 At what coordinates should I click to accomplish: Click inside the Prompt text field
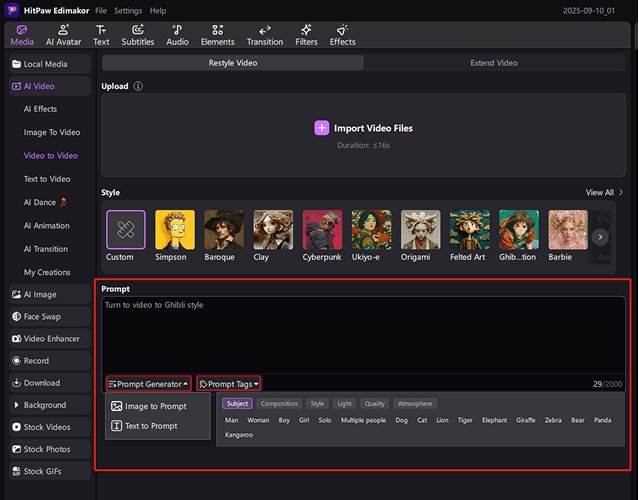pyautogui.click(x=363, y=335)
